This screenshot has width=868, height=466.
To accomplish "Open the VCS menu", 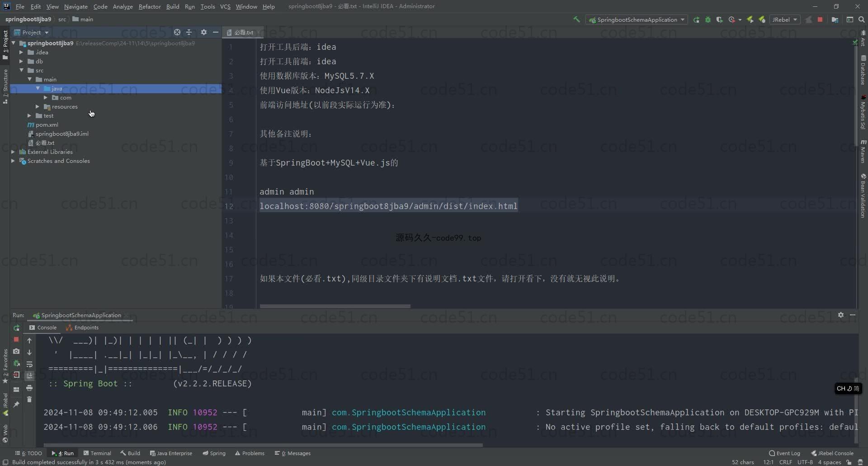I will click(x=225, y=6).
